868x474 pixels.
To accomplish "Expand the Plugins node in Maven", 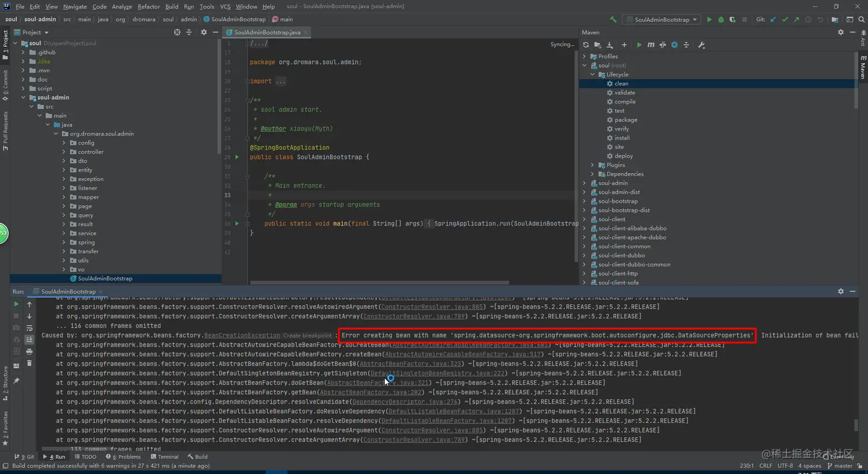I will (592, 165).
